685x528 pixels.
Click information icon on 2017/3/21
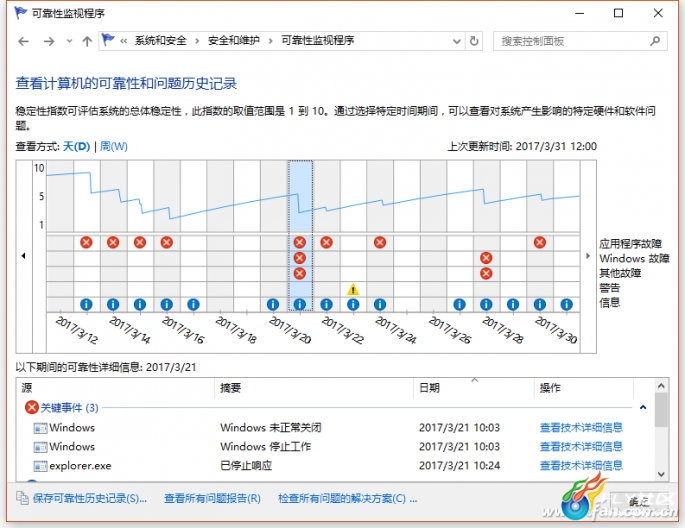[300, 304]
